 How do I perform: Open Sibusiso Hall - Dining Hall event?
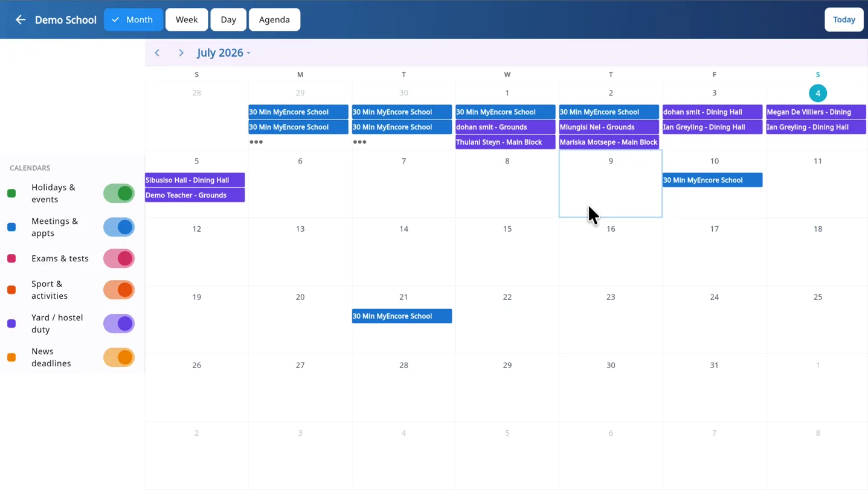pos(194,180)
